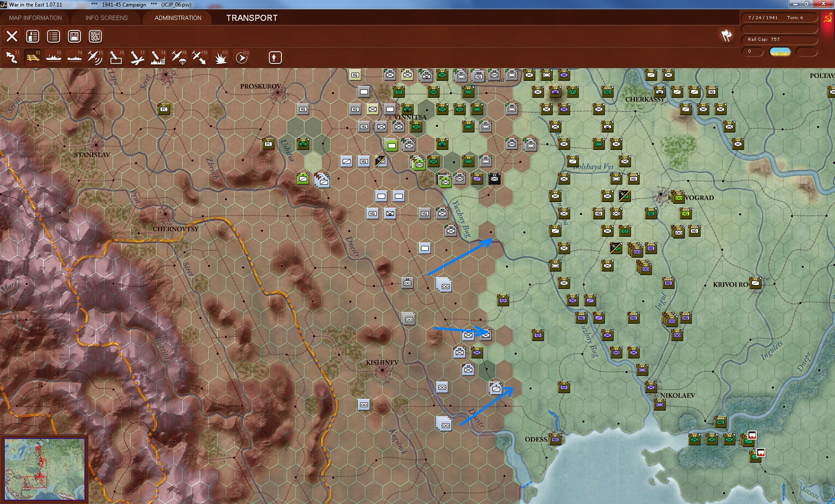The height and width of the screenshot is (504, 835).
Task: Click the Rail Cap: 757 readout
Action: (779, 40)
